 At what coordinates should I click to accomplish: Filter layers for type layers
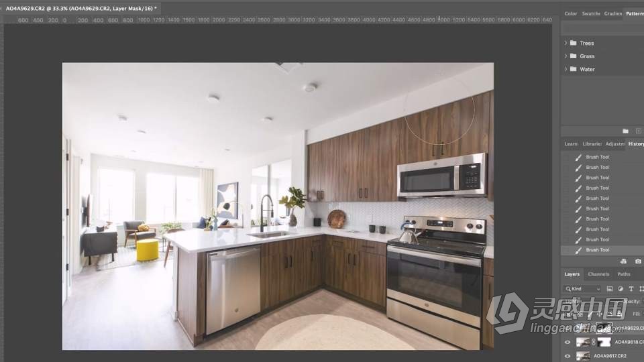[x=631, y=289]
